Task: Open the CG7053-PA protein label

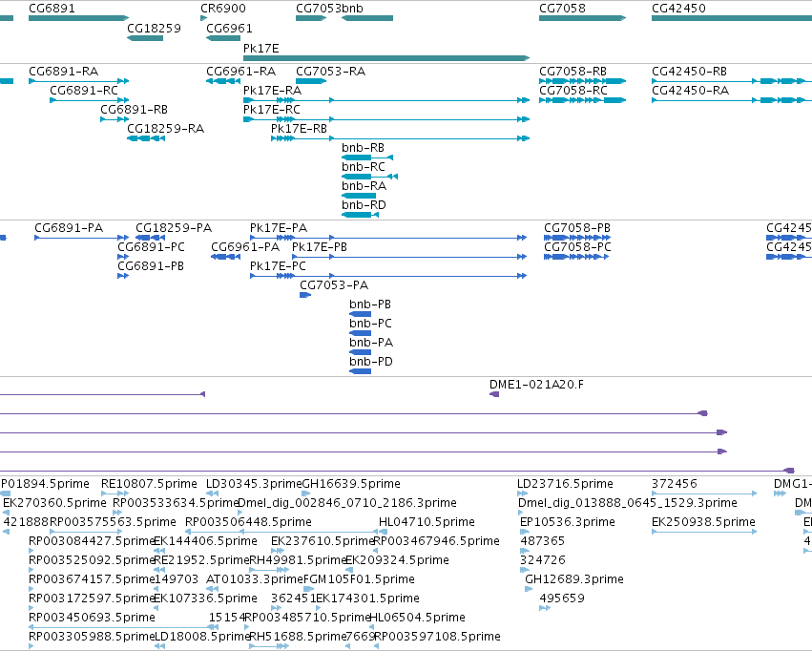Action: (334, 285)
